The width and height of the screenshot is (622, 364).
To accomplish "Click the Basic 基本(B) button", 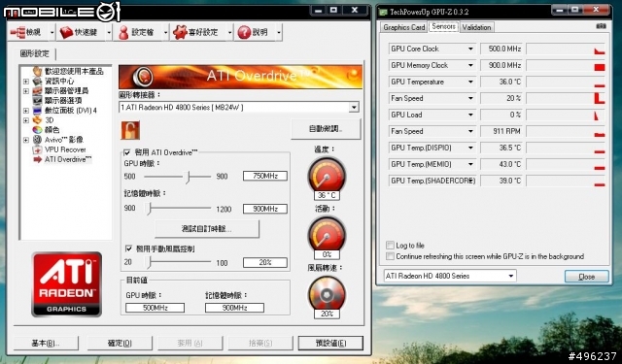I will (x=46, y=343).
